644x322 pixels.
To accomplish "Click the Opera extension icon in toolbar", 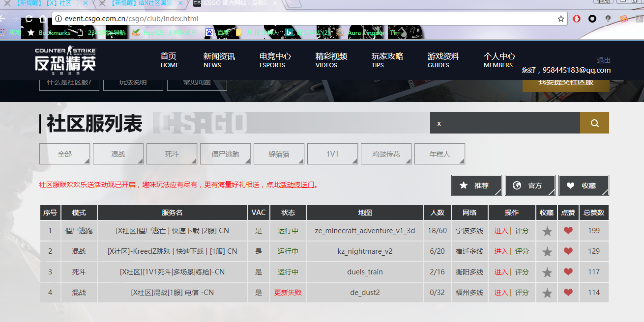I will coord(577,19).
